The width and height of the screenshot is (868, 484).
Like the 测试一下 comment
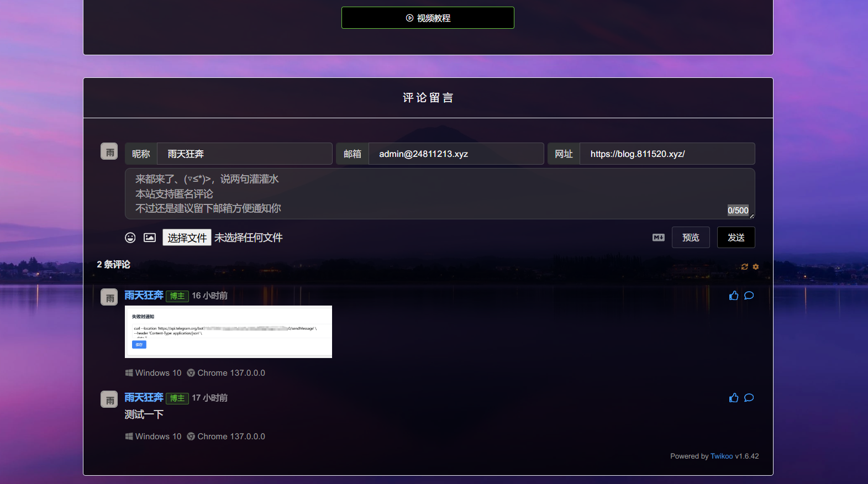click(734, 398)
